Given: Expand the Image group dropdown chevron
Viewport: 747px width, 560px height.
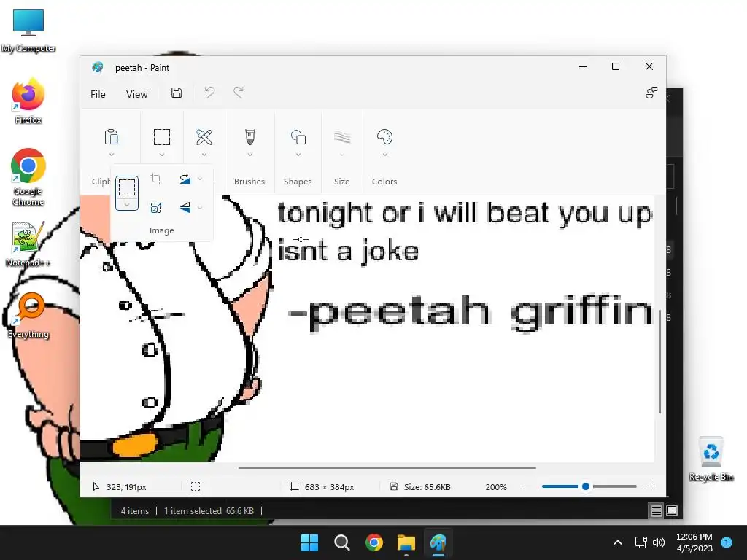Looking at the screenshot, I should (162, 155).
